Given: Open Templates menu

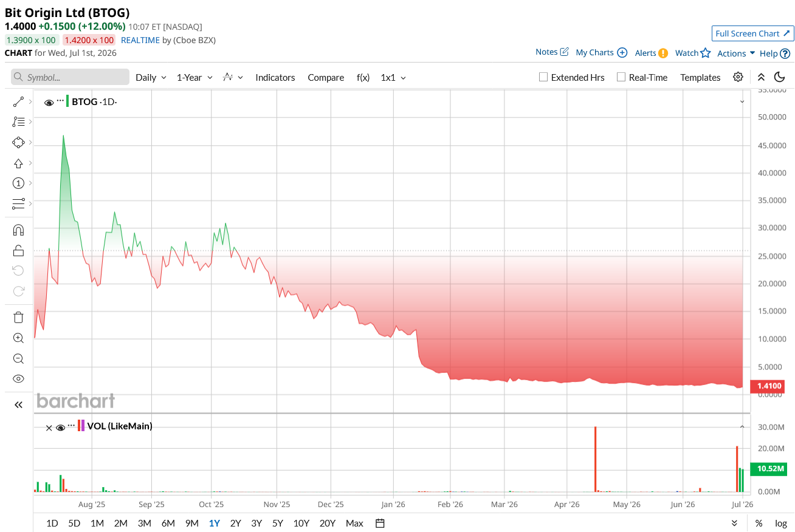Looking at the screenshot, I should tap(700, 77).
